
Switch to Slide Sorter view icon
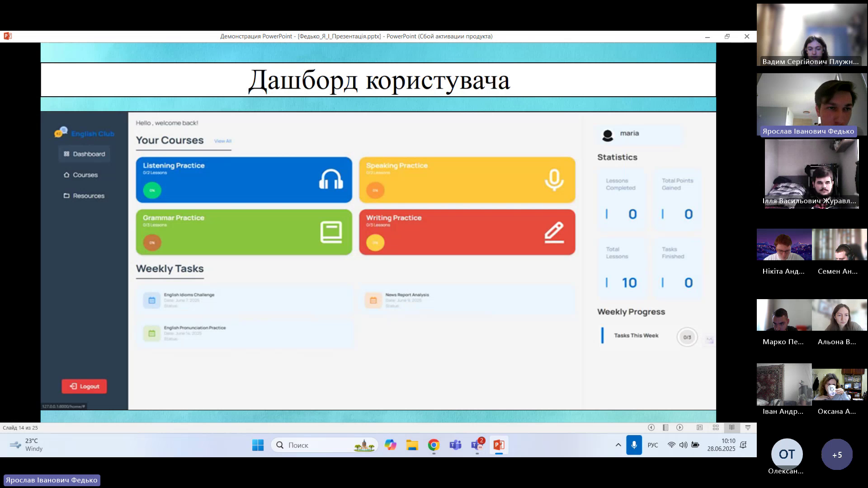pyautogui.click(x=716, y=427)
